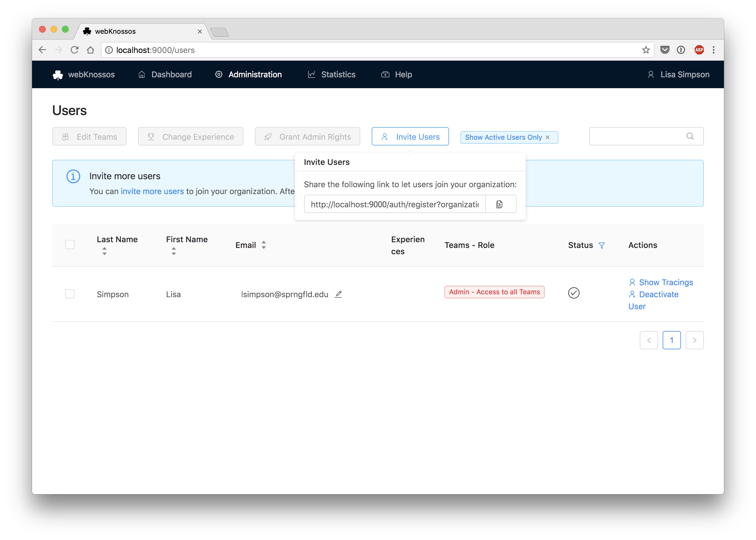Open a new browser tab
The height and width of the screenshot is (540, 756).
coord(220,32)
